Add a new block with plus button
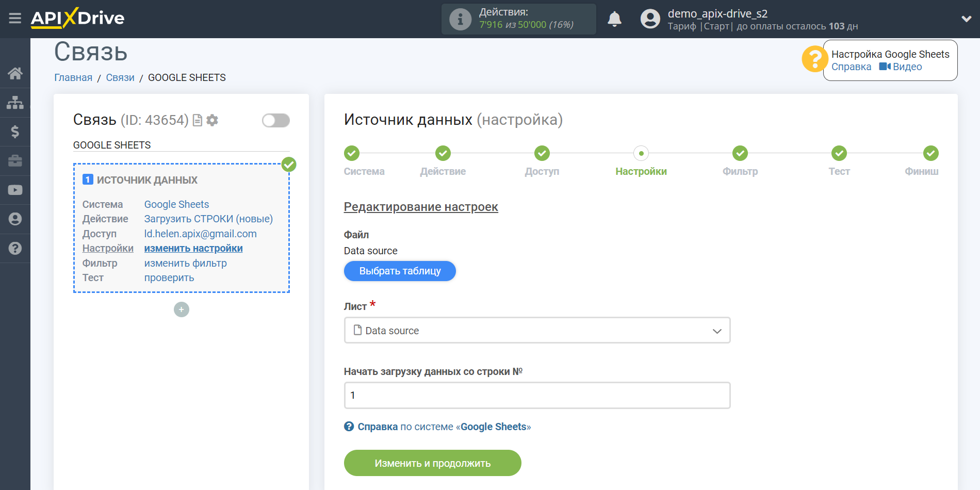Image resolution: width=980 pixels, height=490 pixels. pyautogui.click(x=182, y=309)
